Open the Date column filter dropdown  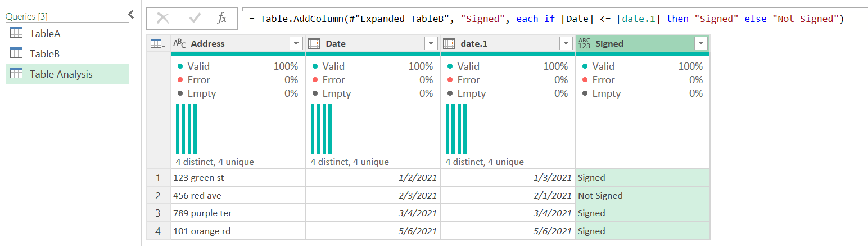tap(431, 43)
